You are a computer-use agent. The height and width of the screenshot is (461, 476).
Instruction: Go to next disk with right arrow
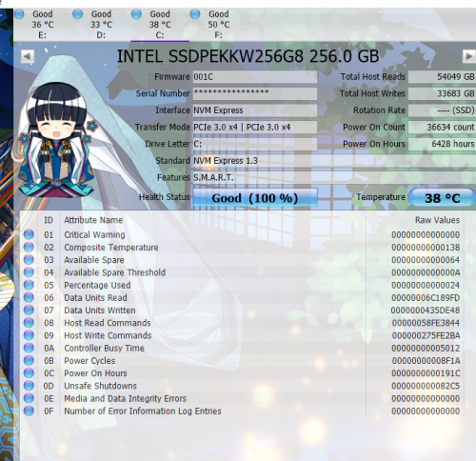click(x=468, y=57)
